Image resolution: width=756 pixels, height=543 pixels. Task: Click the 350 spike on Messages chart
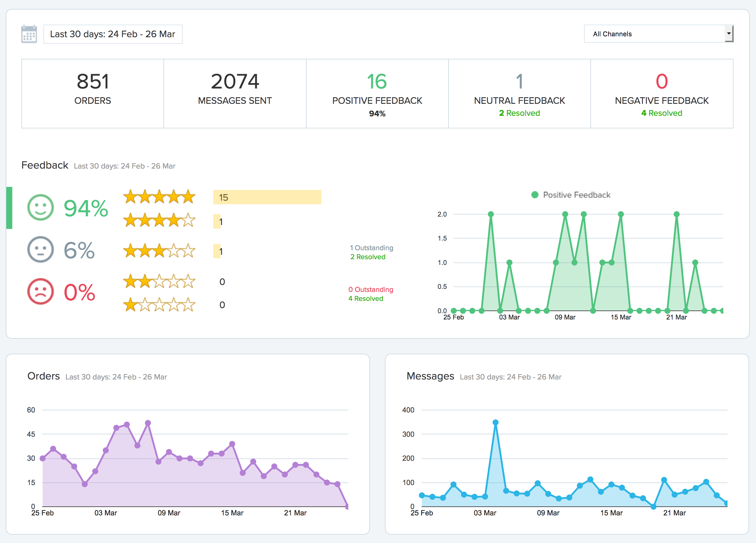pos(495,422)
